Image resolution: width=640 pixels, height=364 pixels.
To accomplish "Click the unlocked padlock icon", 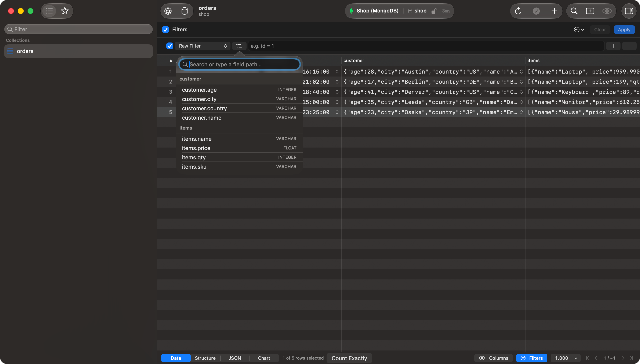I will (x=434, y=11).
